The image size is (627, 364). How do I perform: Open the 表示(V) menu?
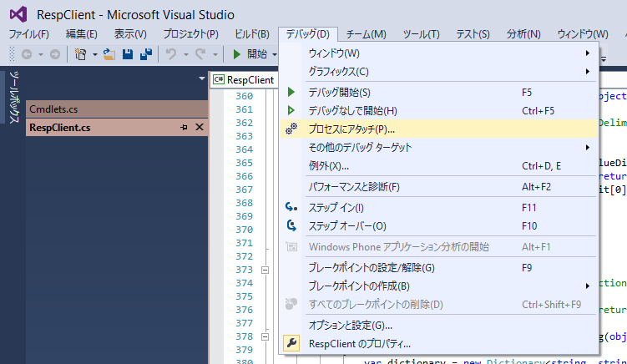[x=130, y=34]
